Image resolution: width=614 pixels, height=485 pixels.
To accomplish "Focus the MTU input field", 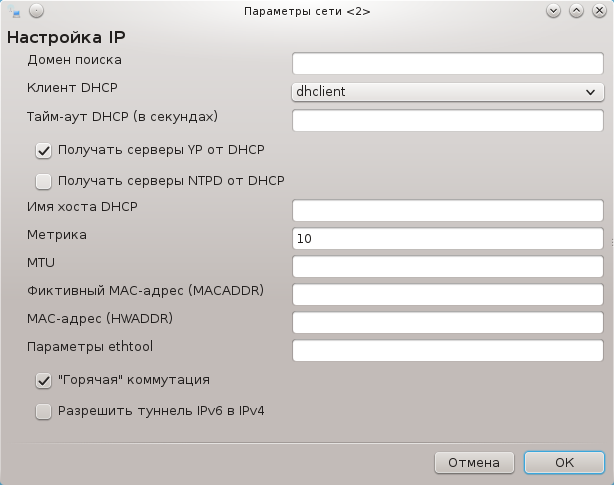I will tap(448, 266).
